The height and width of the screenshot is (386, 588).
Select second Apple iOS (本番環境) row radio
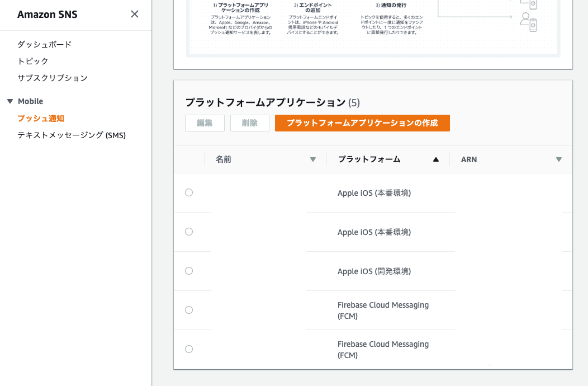click(x=189, y=232)
